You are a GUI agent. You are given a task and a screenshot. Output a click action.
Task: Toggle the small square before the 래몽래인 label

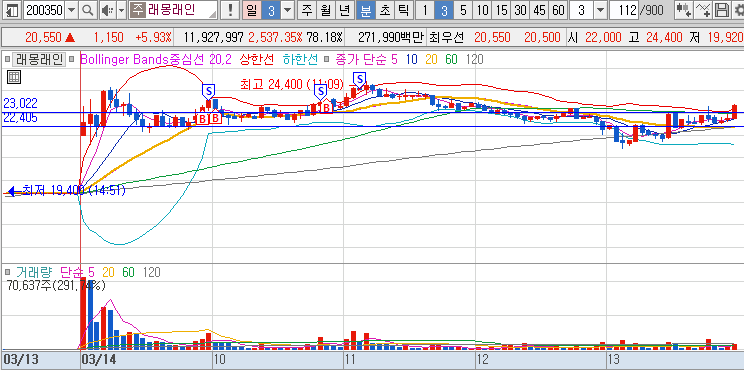[x=7, y=59]
